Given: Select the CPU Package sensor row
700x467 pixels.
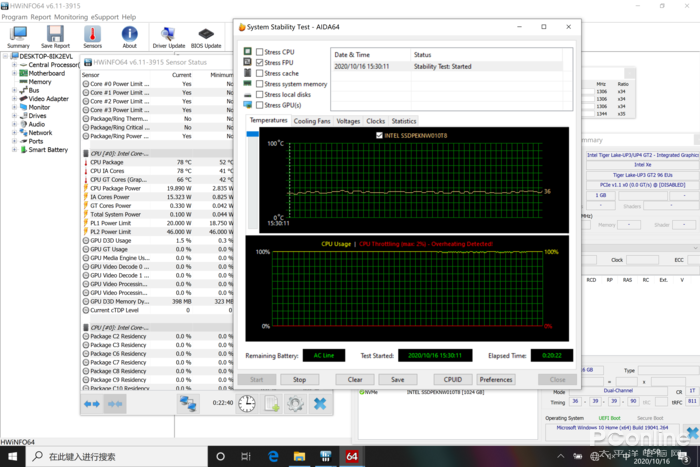Looking at the screenshot, I should pyautogui.click(x=158, y=162).
